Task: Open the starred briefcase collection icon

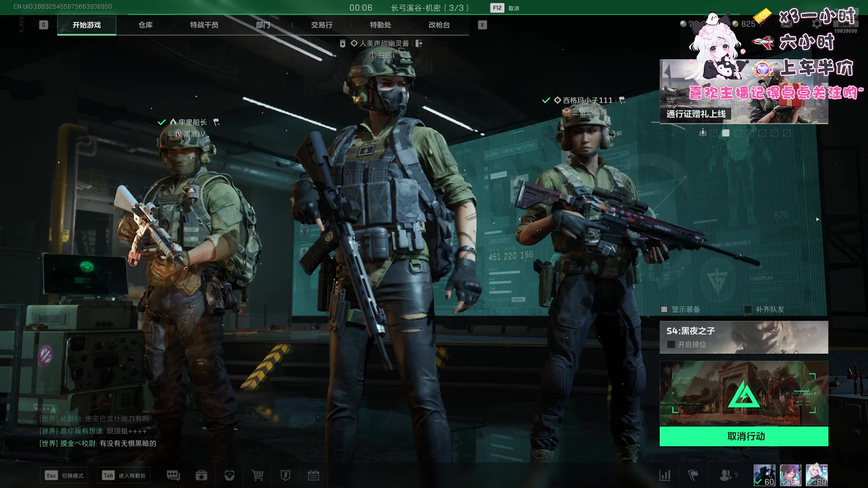Action: pos(201,475)
